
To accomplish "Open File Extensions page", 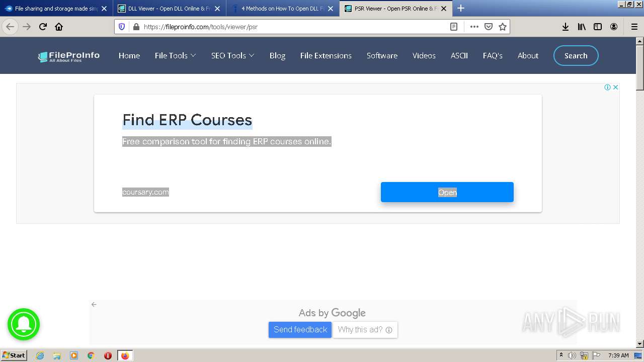I will [x=326, y=56].
